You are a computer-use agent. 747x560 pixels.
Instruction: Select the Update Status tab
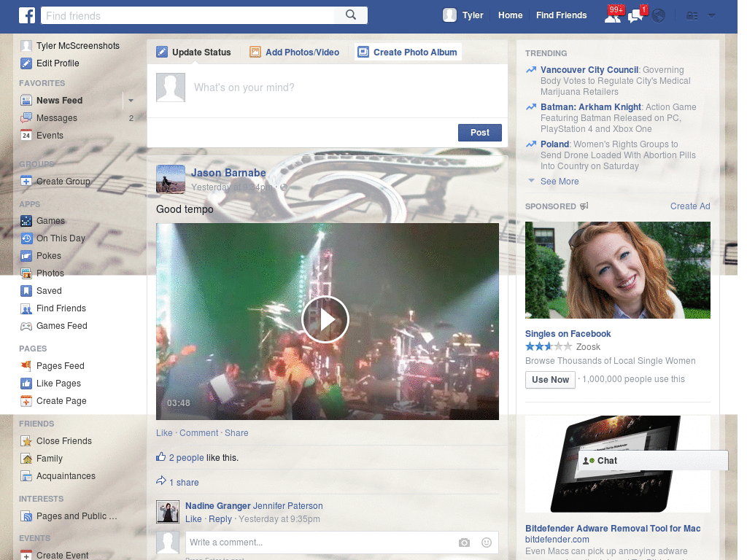pos(194,52)
